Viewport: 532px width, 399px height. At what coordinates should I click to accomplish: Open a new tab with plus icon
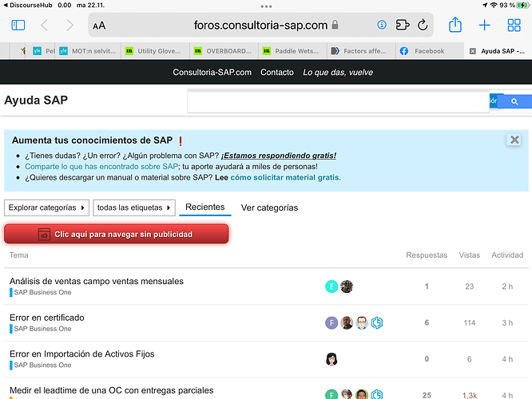pos(485,25)
